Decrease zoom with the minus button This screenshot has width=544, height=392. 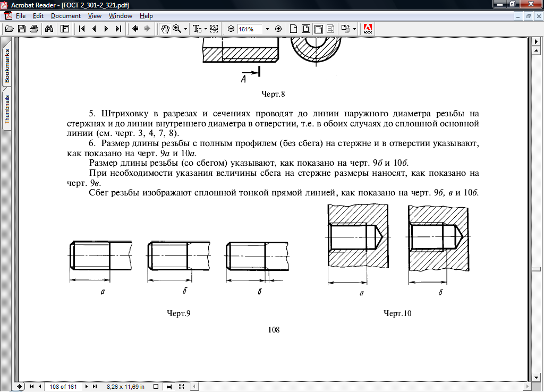[231, 29]
